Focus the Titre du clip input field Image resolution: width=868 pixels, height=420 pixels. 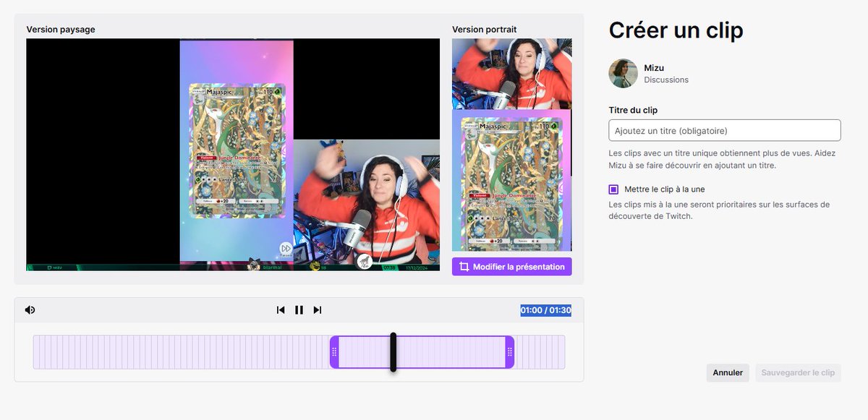click(725, 131)
